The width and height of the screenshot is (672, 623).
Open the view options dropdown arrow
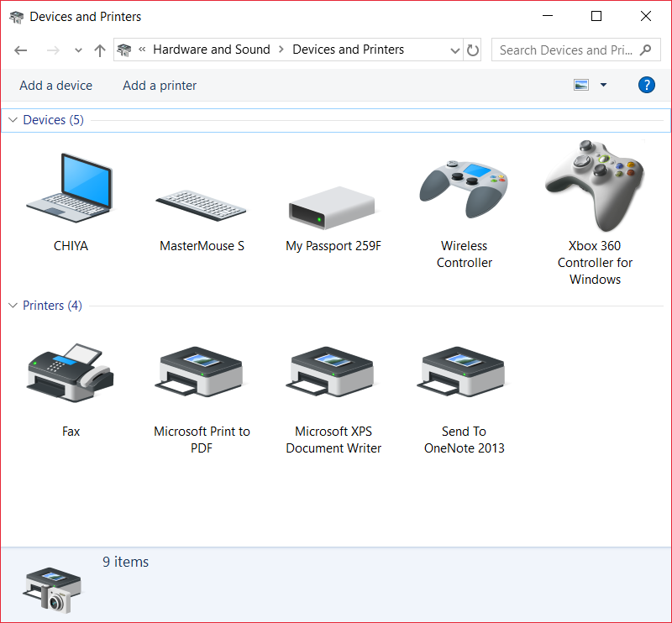point(603,85)
